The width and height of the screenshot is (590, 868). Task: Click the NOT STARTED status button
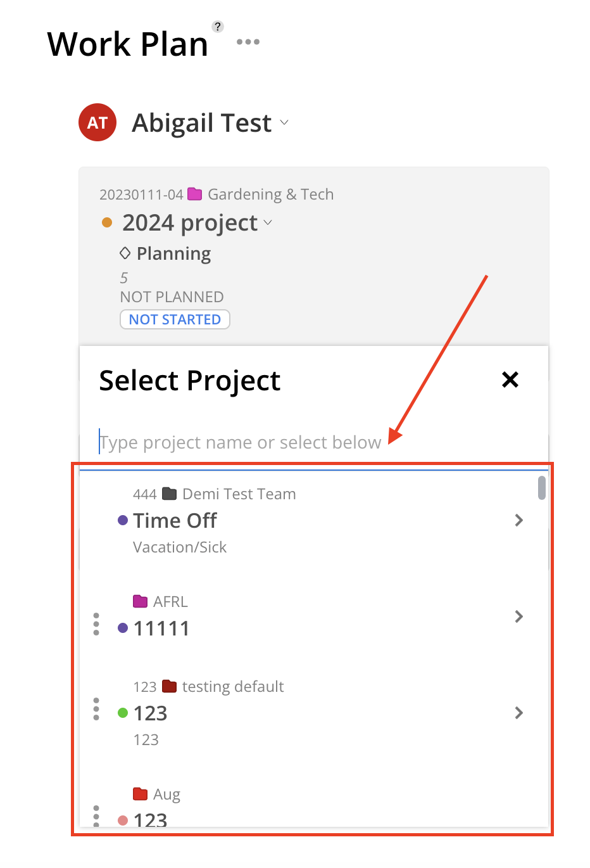pyautogui.click(x=175, y=319)
